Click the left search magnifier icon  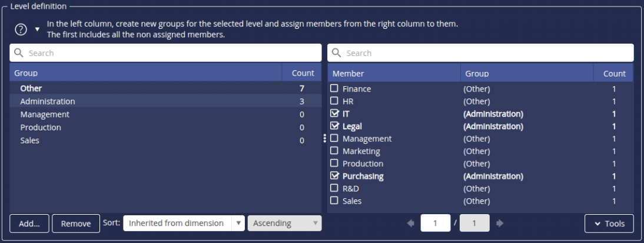click(19, 53)
